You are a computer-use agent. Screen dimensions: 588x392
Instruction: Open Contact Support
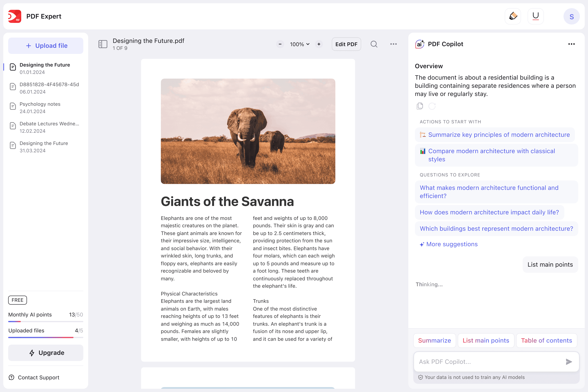[34, 378]
